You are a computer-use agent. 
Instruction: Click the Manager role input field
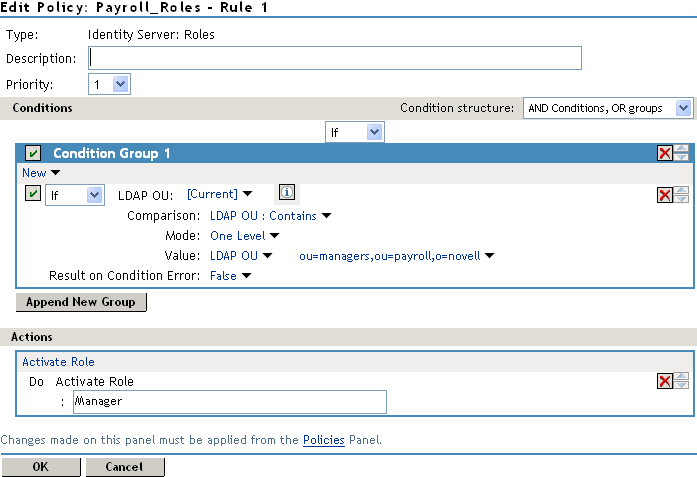229,401
